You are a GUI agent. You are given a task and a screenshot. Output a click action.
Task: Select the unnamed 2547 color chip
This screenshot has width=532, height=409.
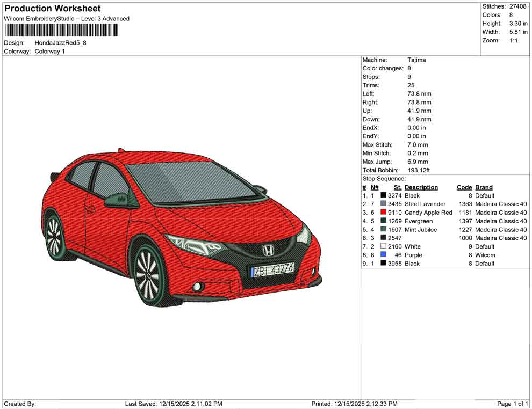383,238
